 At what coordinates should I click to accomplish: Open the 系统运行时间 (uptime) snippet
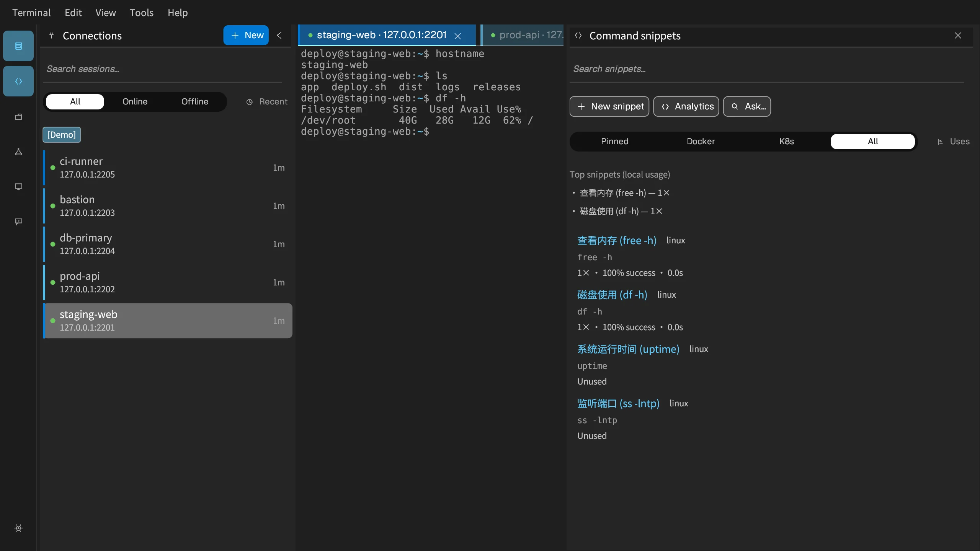[x=628, y=349]
